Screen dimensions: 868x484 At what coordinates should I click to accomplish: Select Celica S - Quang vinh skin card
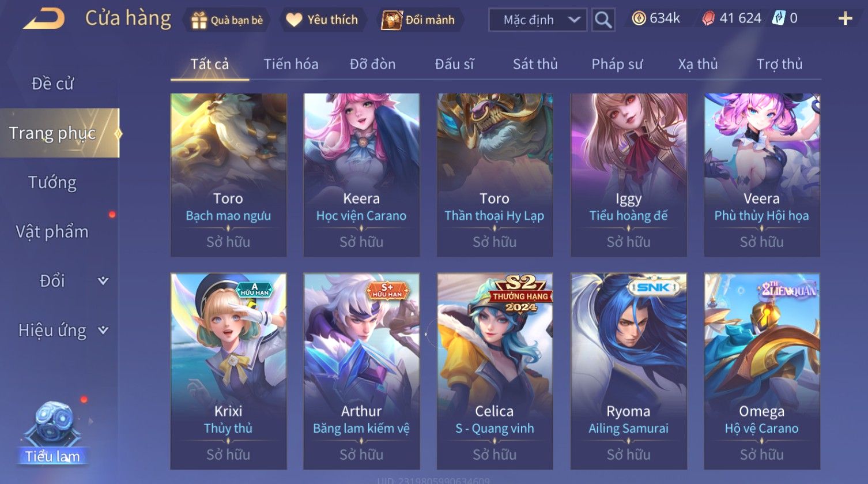[495, 371]
